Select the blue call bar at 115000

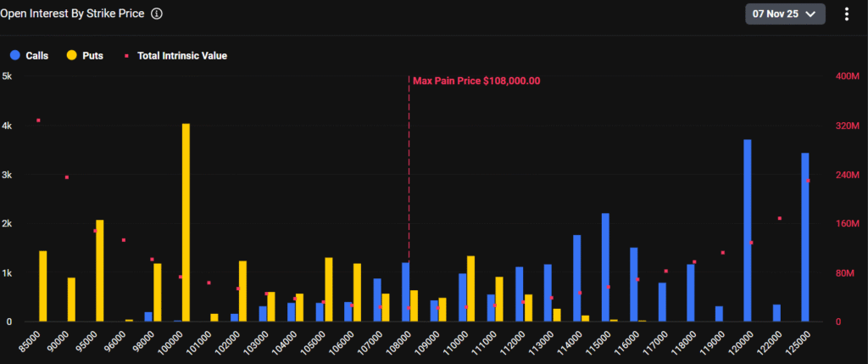(x=605, y=267)
